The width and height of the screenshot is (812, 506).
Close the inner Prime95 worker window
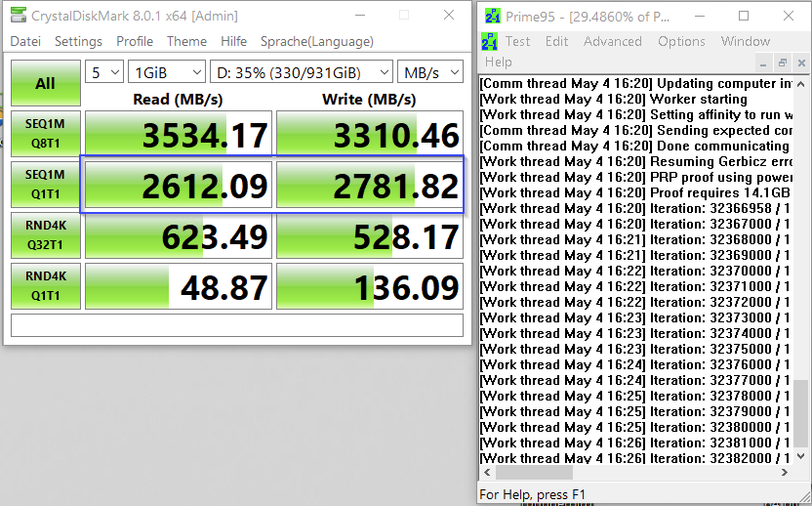(801, 63)
